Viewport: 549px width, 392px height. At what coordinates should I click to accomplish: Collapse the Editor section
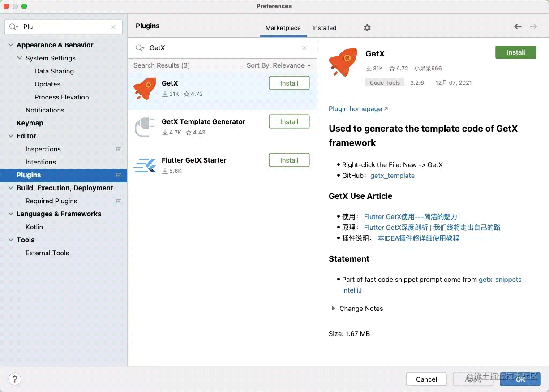(x=11, y=136)
